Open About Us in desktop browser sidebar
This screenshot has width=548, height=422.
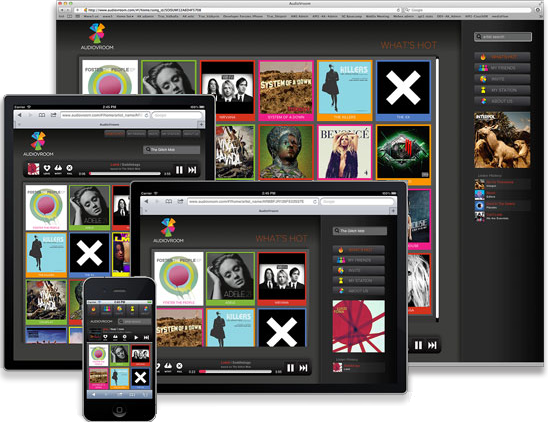pyautogui.click(x=502, y=101)
